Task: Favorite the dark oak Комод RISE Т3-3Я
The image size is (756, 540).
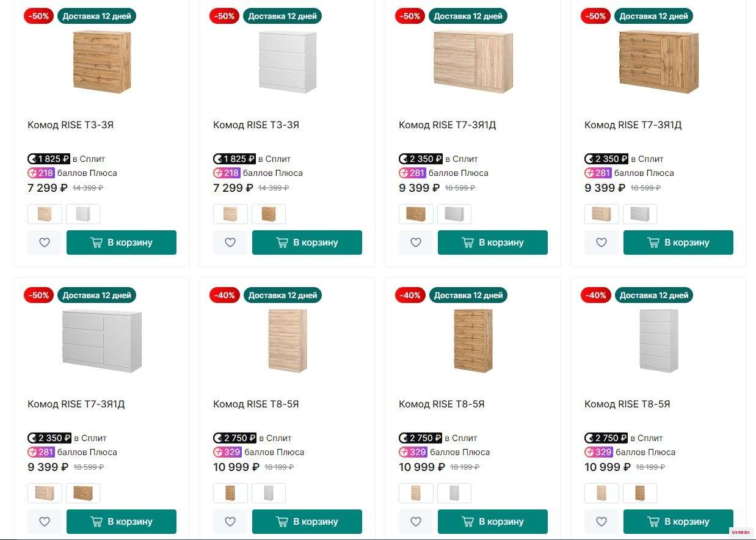Action: 45,243
